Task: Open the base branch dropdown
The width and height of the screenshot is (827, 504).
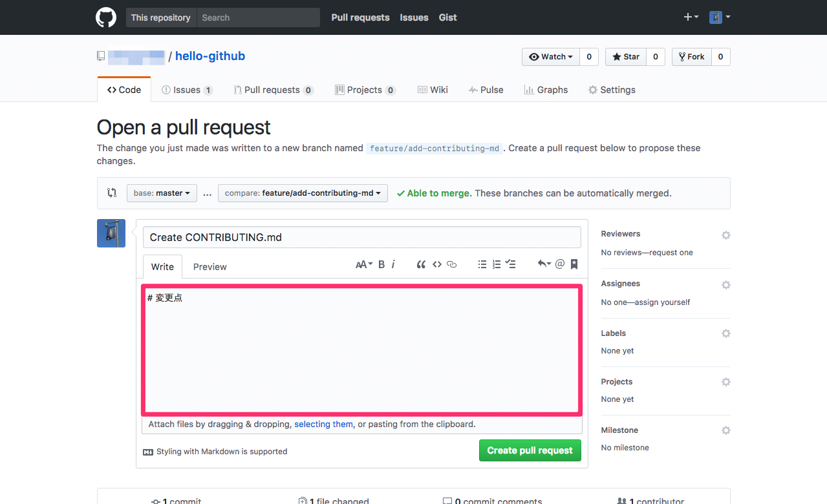Action: pos(162,193)
